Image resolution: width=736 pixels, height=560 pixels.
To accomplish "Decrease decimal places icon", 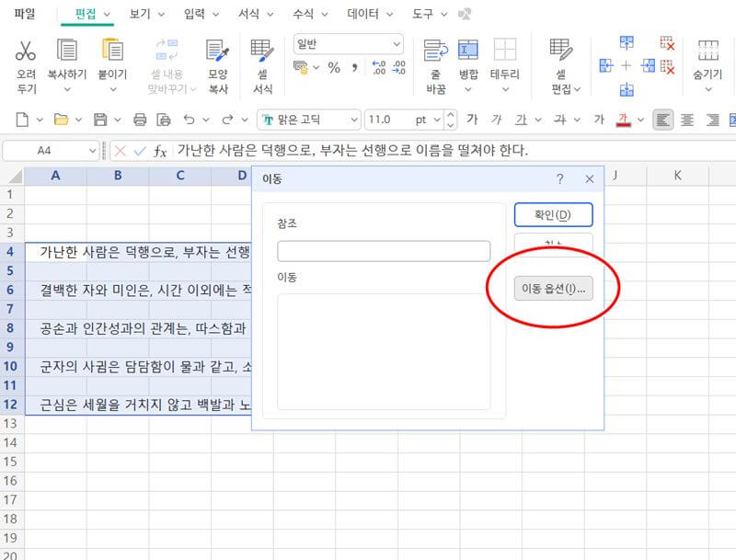I will click(398, 67).
